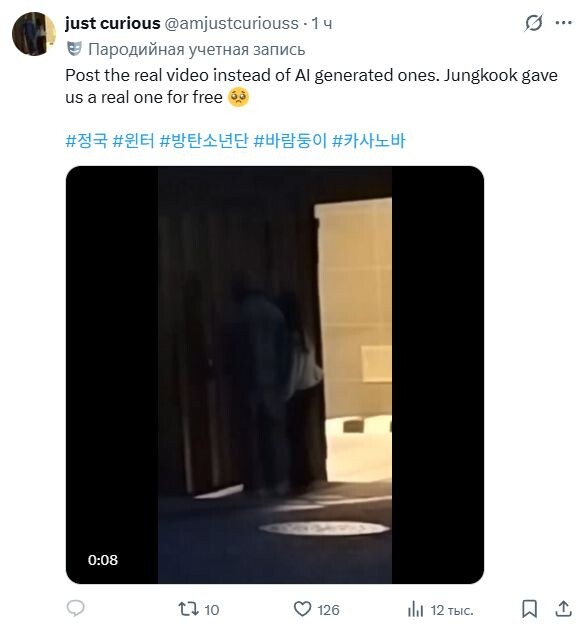View post analytics bar chart icon
587x626 pixels.
415,610
